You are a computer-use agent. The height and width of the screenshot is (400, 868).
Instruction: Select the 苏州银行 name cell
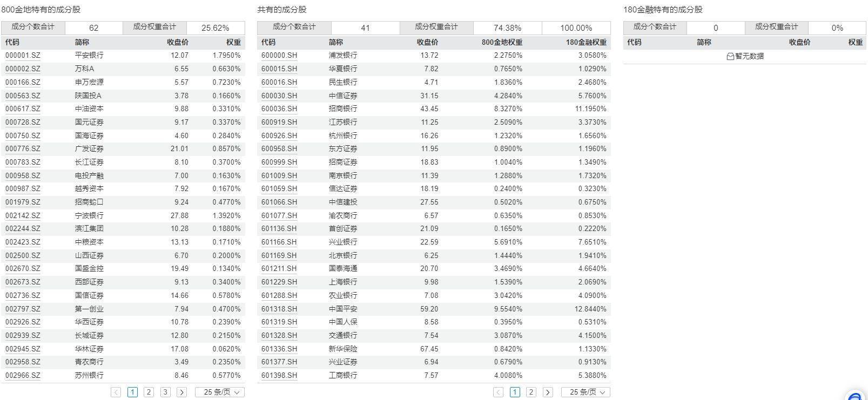[89, 375]
